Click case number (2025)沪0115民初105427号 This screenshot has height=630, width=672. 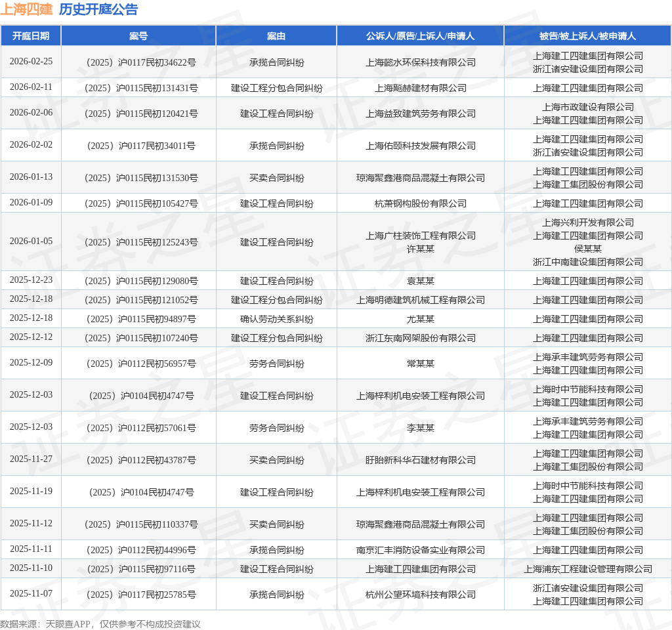pos(141,203)
